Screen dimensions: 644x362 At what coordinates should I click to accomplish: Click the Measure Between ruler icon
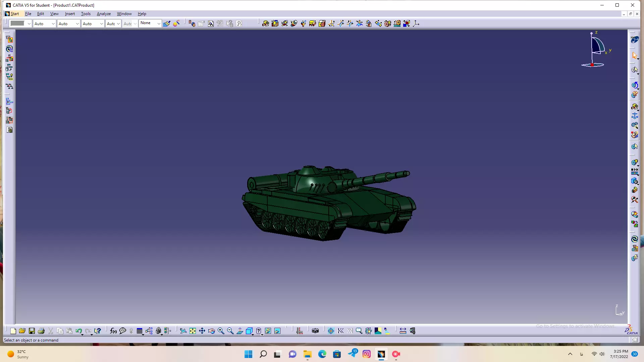click(x=403, y=331)
